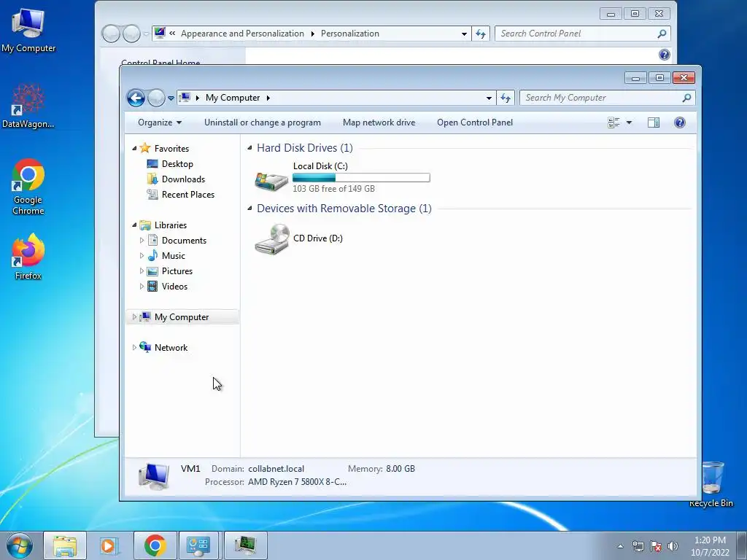Click the CD Drive (D:) label
This screenshot has width=747, height=560.
(318, 238)
